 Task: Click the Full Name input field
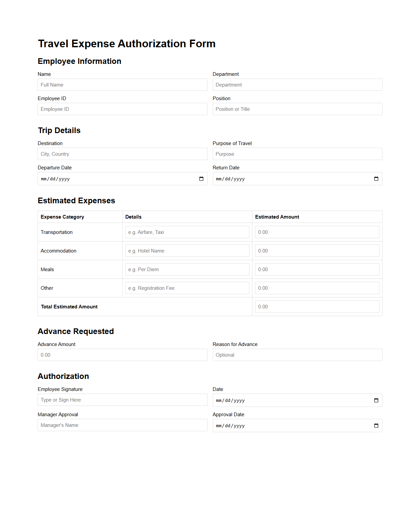pos(122,85)
